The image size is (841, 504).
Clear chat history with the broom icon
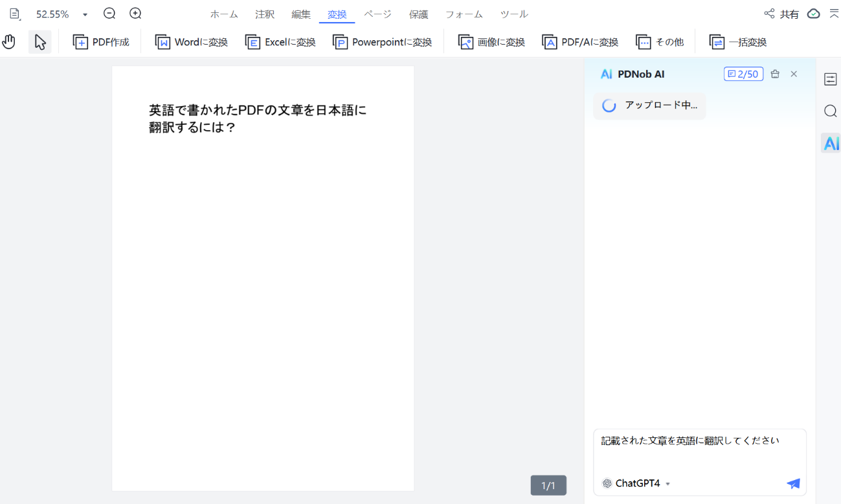[775, 74]
